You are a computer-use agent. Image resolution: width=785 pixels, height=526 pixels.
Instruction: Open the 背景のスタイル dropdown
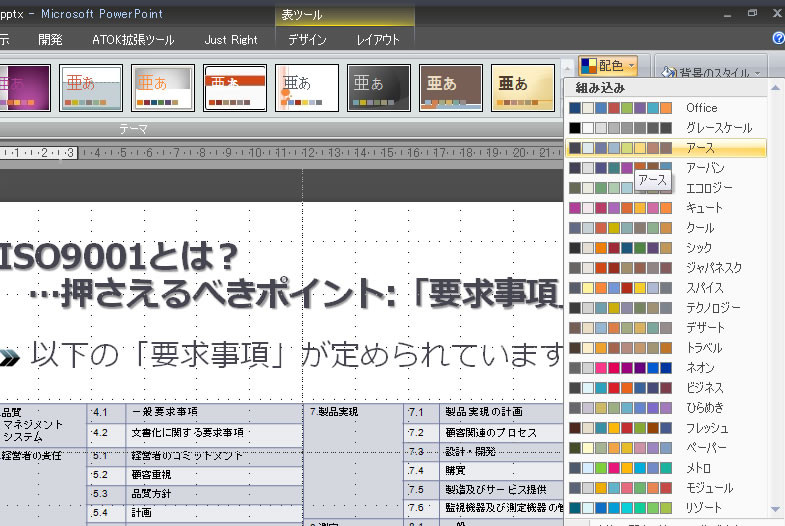(x=711, y=73)
